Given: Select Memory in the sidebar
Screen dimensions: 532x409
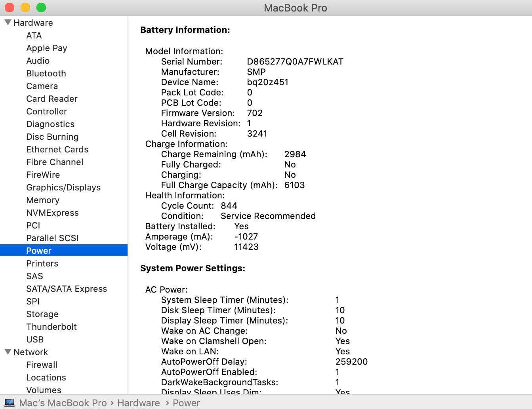Looking at the screenshot, I should tap(43, 200).
